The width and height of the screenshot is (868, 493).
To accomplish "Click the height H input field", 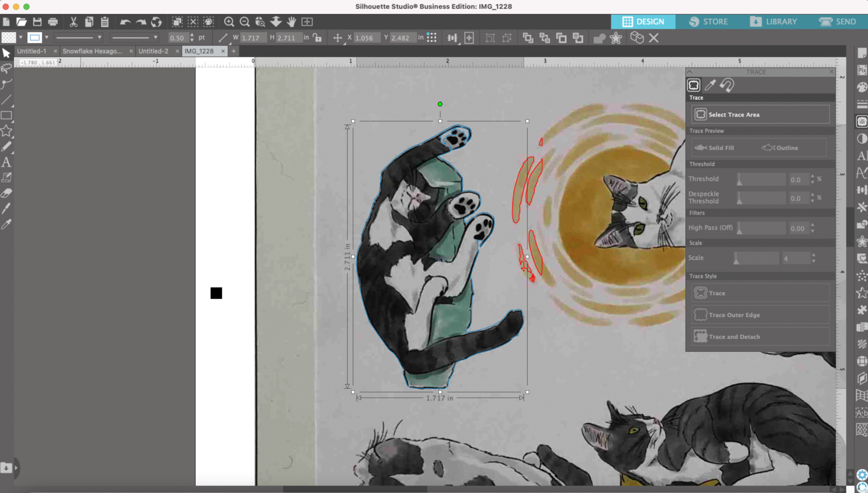I will (x=289, y=38).
